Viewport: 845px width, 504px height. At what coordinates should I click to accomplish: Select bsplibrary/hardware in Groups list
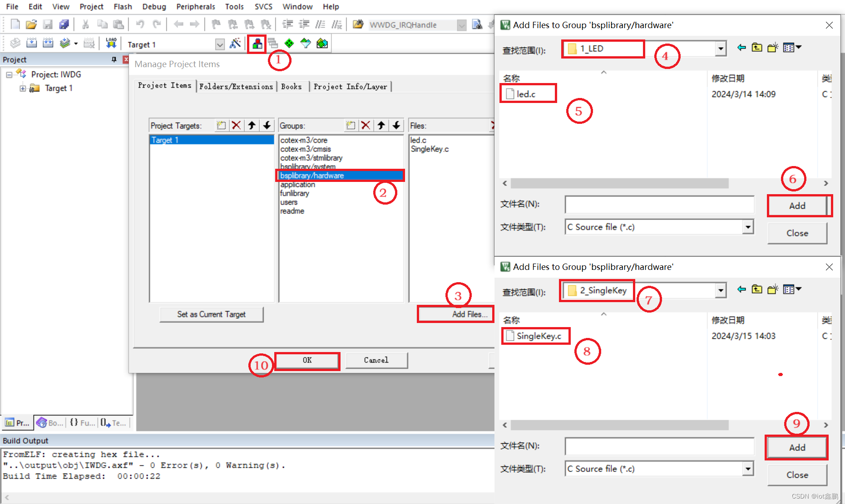[x=341, y=176]
